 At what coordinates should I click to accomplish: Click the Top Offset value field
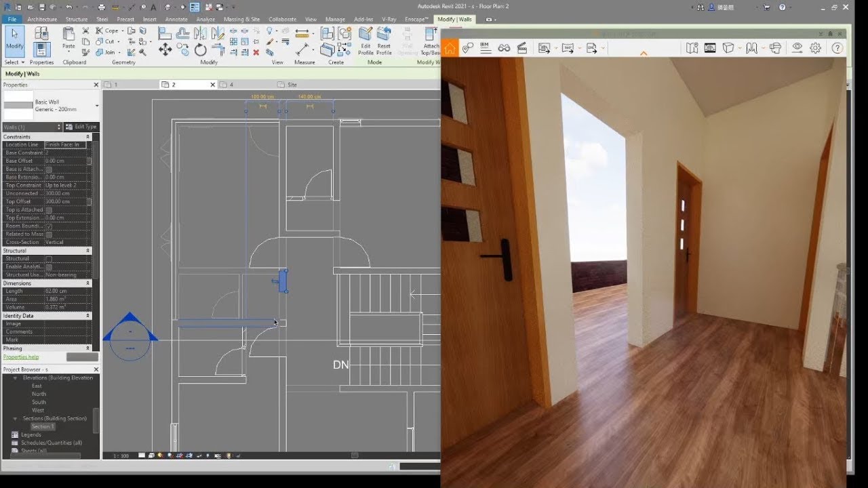click(x=66, y=202)
